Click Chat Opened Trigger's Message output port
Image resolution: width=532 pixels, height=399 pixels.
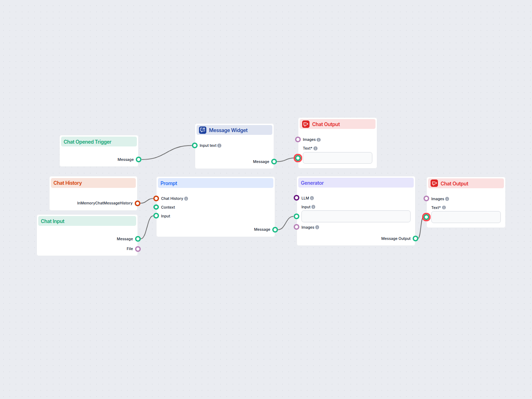(139, 159)
